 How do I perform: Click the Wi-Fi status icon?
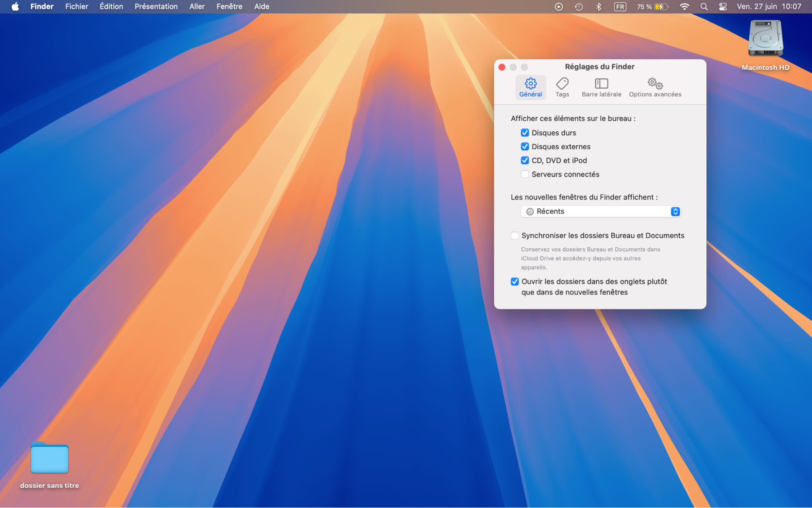pyautogui.click(x=684, y=7)
